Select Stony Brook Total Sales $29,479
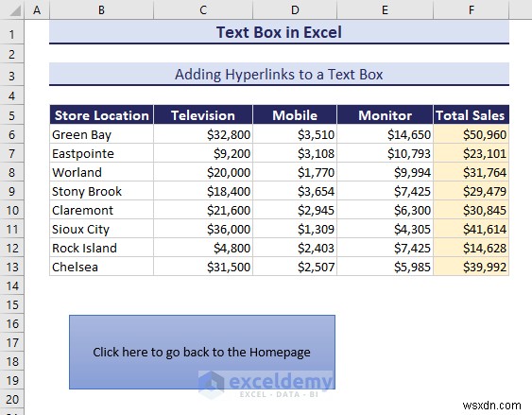Image resolution: width=532 pixels, height=415 pixels. pyautogui.click(x=472, y=191)
